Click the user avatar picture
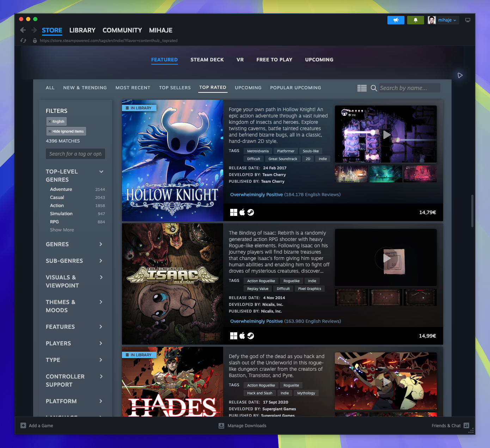 point(432,20)
